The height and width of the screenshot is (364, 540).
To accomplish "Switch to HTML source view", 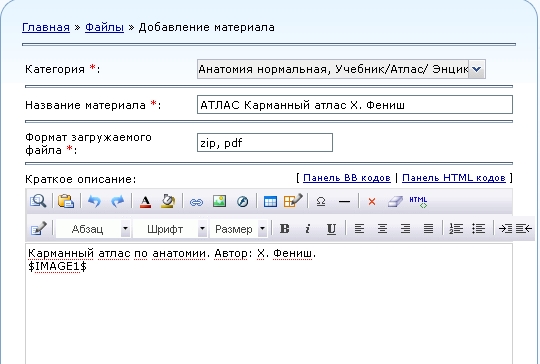I will click(x=418, y=201).
